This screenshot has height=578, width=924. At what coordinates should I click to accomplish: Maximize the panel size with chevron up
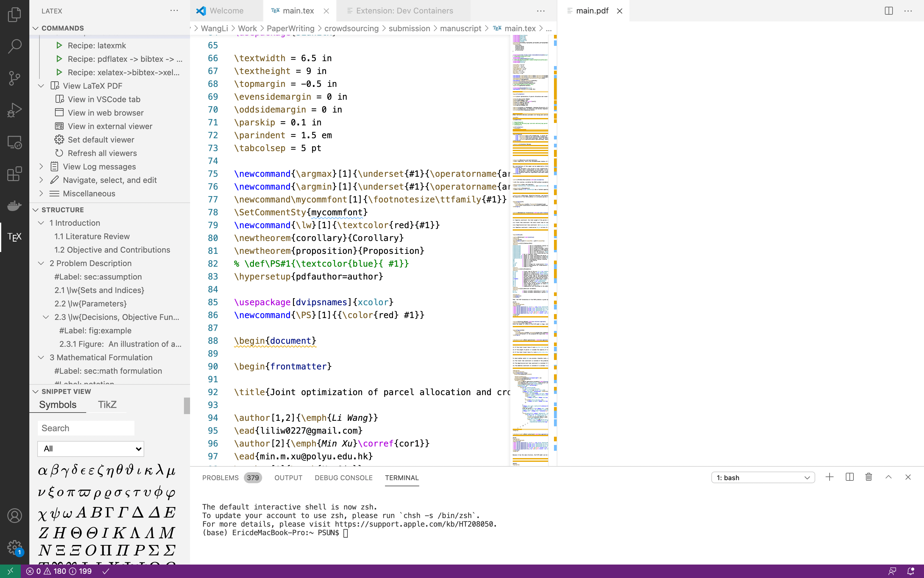click(889, 477)
